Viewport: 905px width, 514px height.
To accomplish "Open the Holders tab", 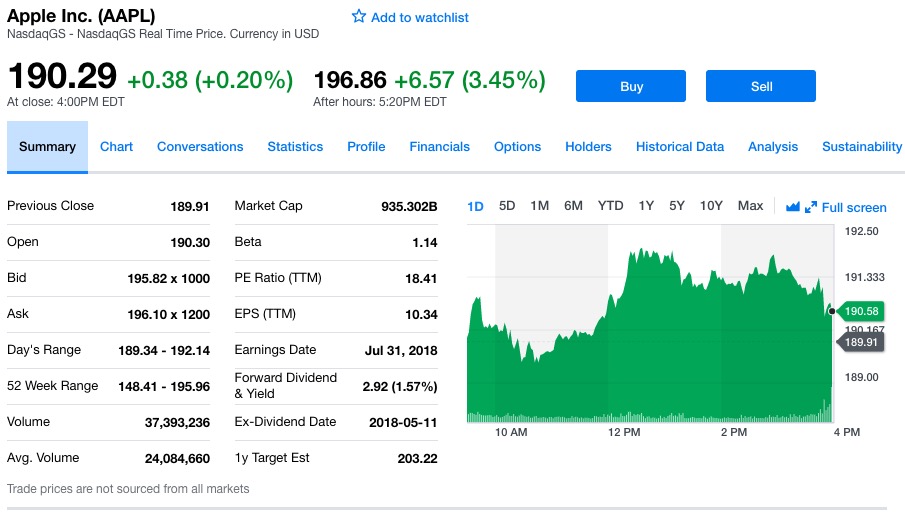I will 588,147.
